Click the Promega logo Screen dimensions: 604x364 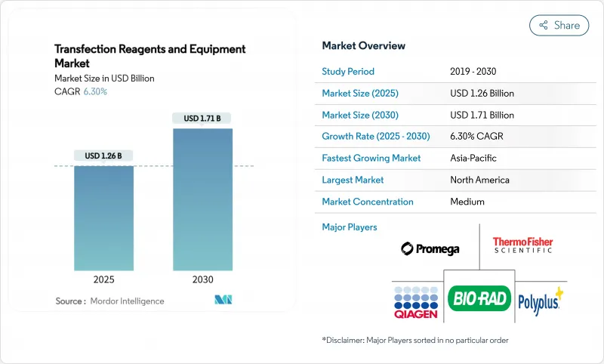tap(430, 248)
